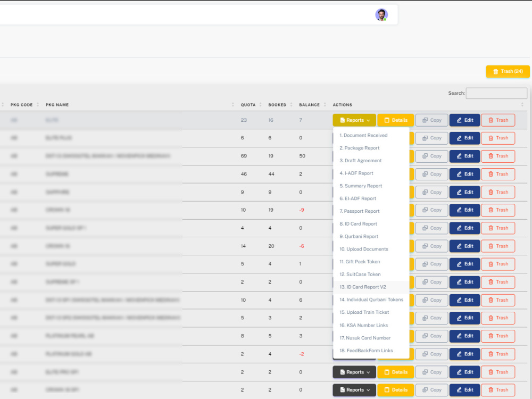The width and height of the screenshot is (532, 399).
Task: Open the user profile avatar
Action: [x=381, y=15]
